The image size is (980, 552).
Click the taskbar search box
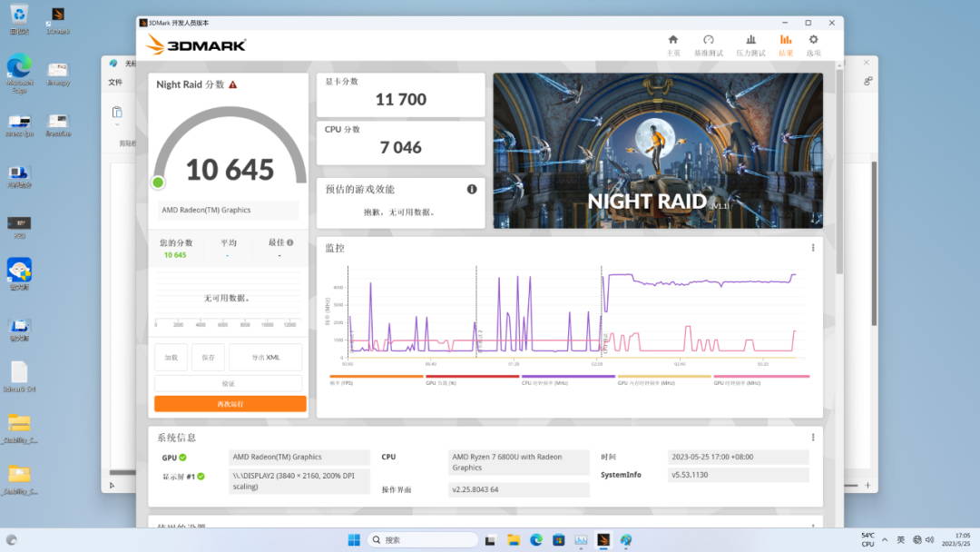pyautogui.click(x=423, y=540)
